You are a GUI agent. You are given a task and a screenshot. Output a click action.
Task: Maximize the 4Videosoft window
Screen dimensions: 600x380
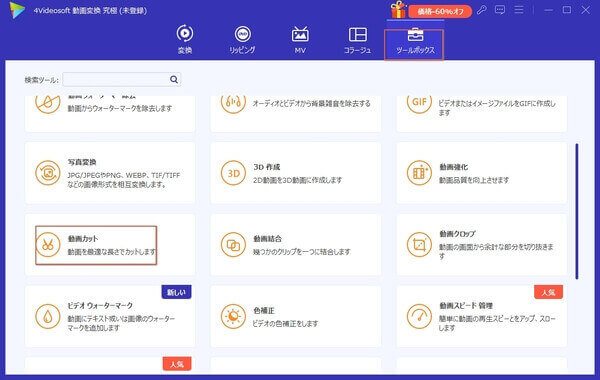point(567,10)
